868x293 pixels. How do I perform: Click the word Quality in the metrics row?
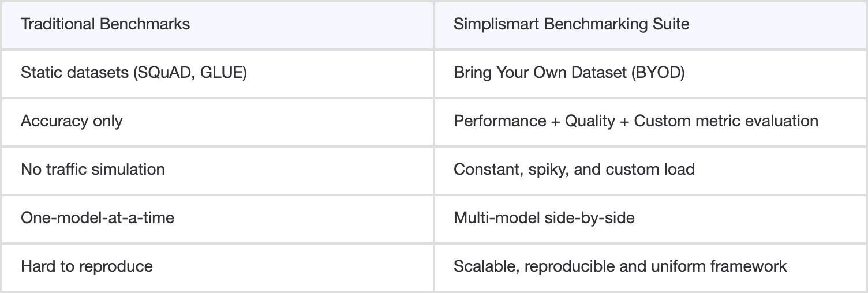point(589,121)
